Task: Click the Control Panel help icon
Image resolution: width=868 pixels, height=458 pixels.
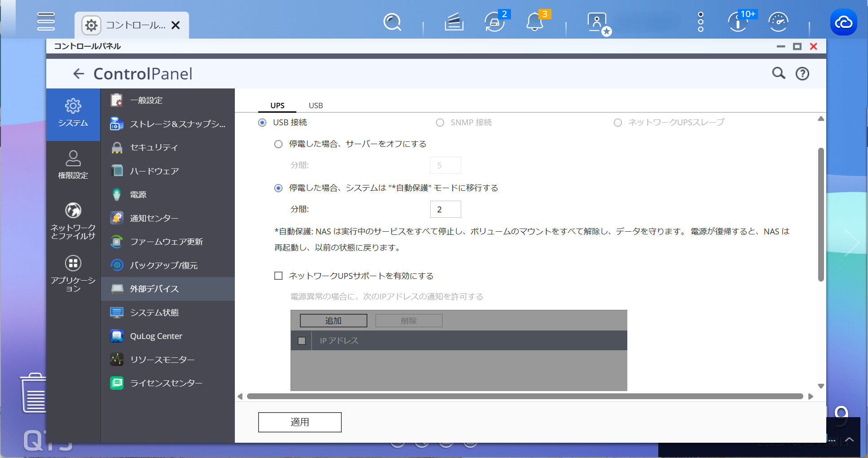Action: pyautogui.click(x=802, y=74)
